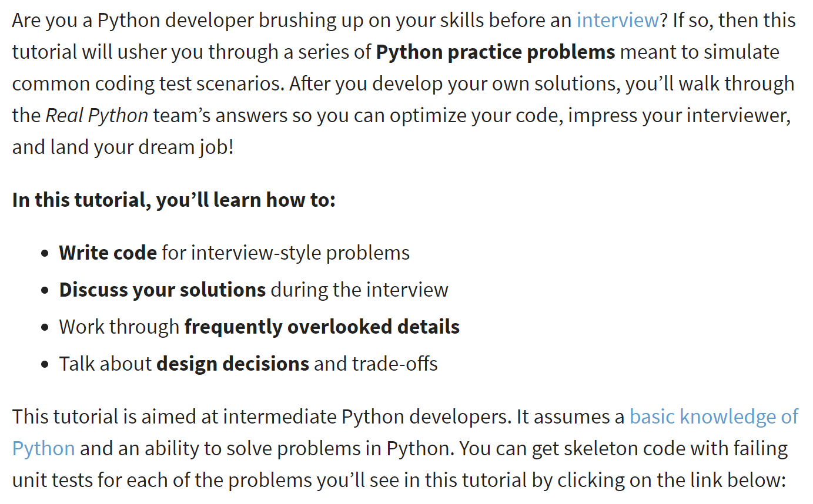Screen dimensions: 813x504
Task: Click the italic "Real Python" text
Action: (x=97, y=116)
